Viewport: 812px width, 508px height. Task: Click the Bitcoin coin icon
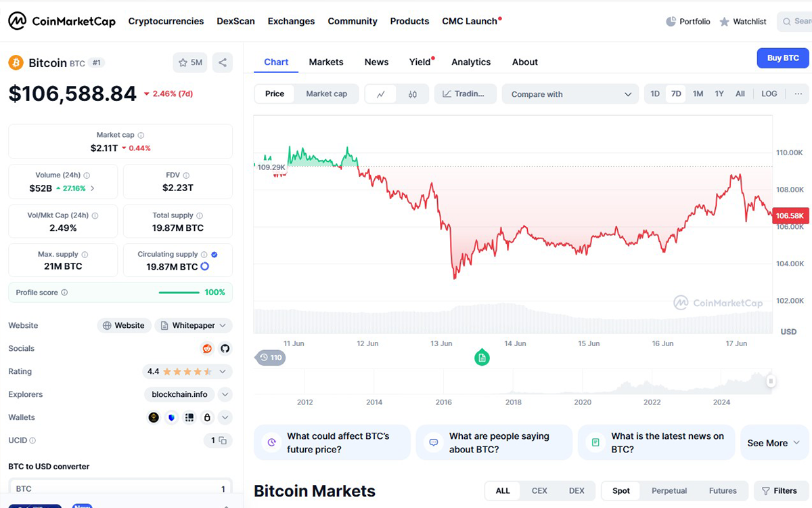(16, 63)
